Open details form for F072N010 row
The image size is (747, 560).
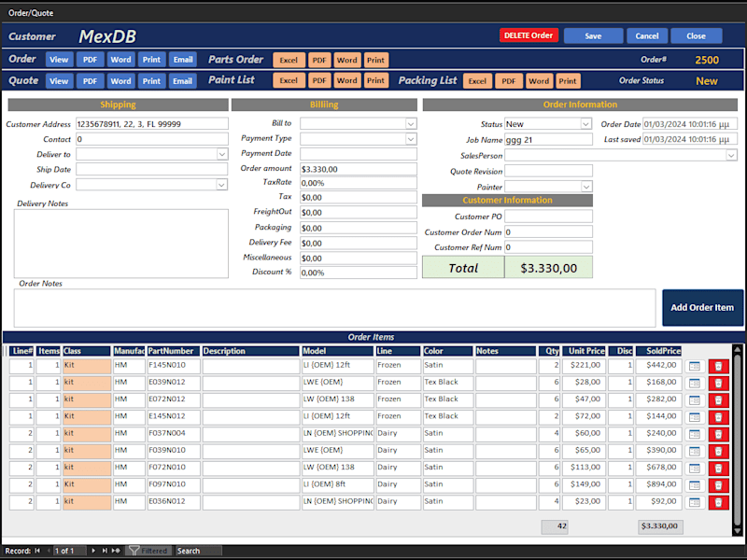coord(695,469)
